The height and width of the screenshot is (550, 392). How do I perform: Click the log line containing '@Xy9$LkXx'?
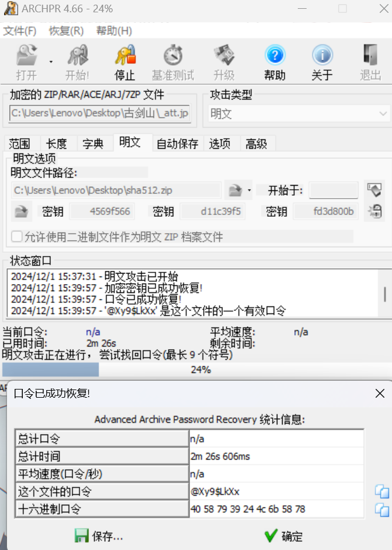[x=149, y=311]
